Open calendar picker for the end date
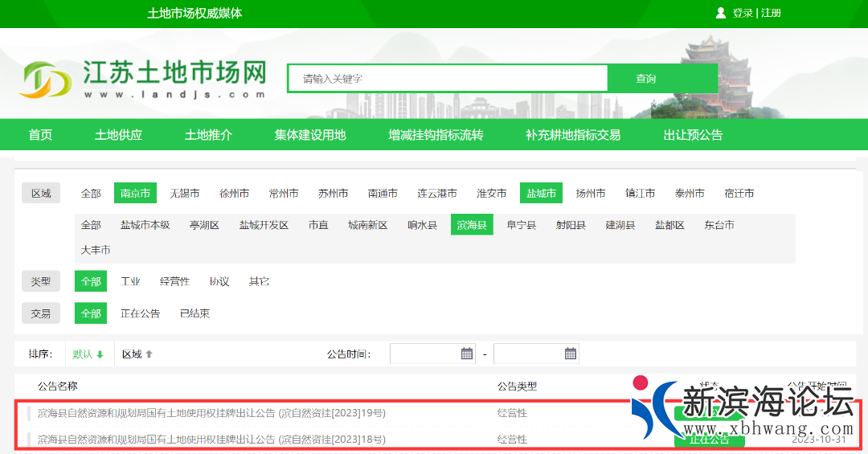Screen dimensions: 868x454 coord(570,354)
